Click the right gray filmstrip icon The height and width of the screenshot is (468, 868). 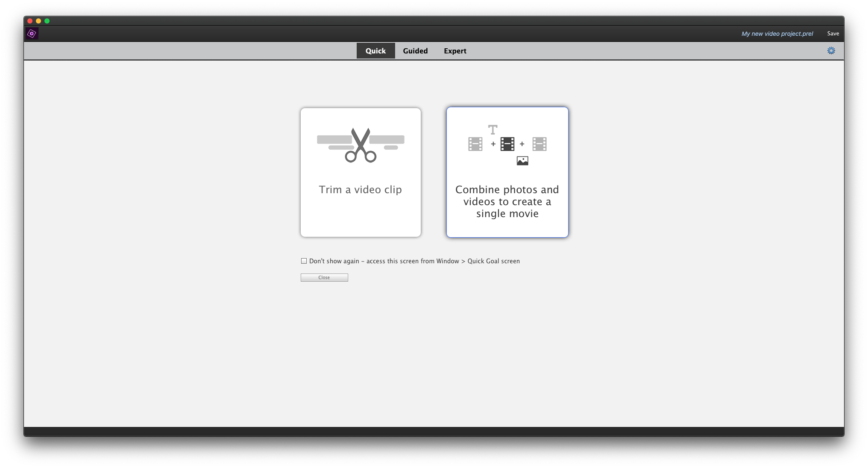[539, 144]
